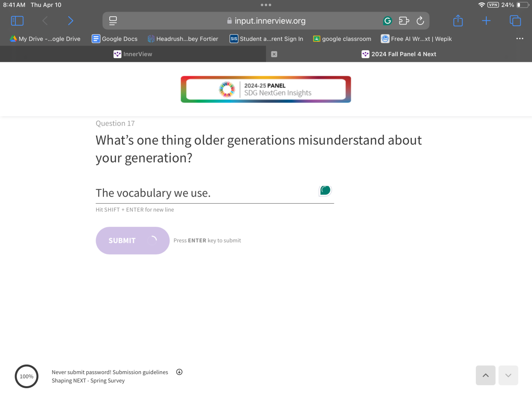Screen dimensions: 532x399
Task: Click the "Hit SHIFT + ENTER for new line" hint
Action: 135,210
